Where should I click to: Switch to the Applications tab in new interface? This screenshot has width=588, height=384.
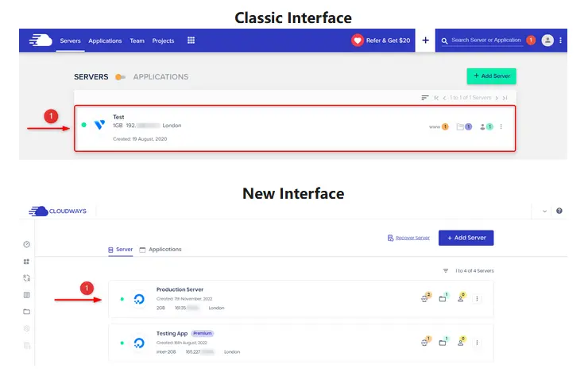[x=161, y=250]
